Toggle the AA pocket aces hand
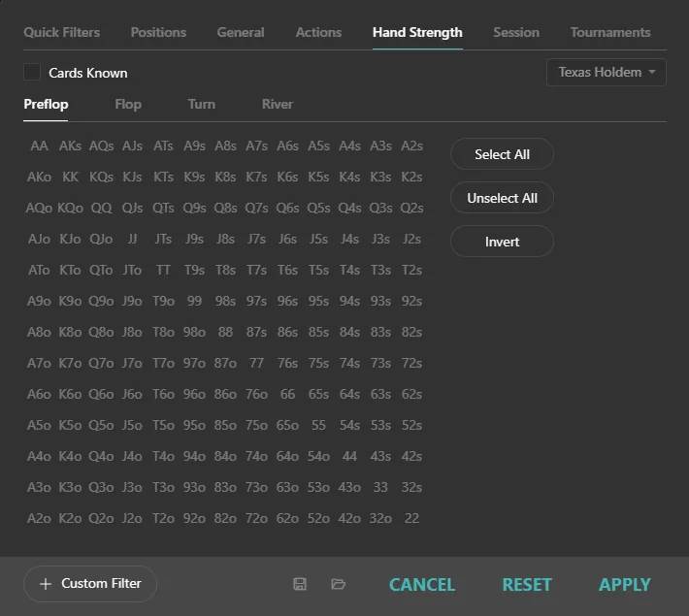Viewport: 689px width, 616px height. [x=39, y=146]
